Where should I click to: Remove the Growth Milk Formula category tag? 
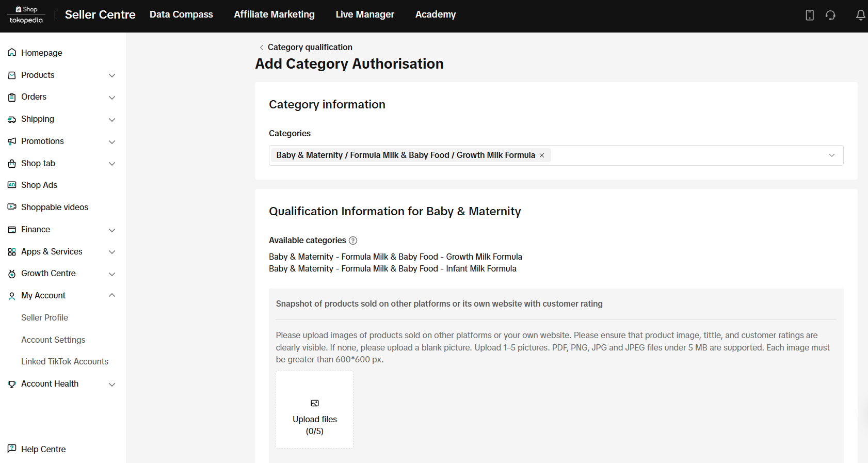542,155
